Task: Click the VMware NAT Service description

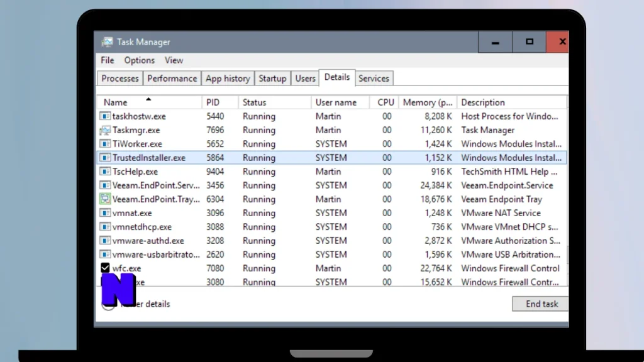Action: pos(501,213)
